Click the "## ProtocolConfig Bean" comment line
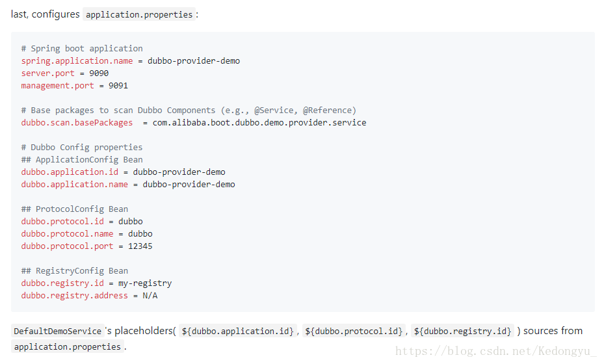Screen dimensions: 604x364 click(75, 209)
